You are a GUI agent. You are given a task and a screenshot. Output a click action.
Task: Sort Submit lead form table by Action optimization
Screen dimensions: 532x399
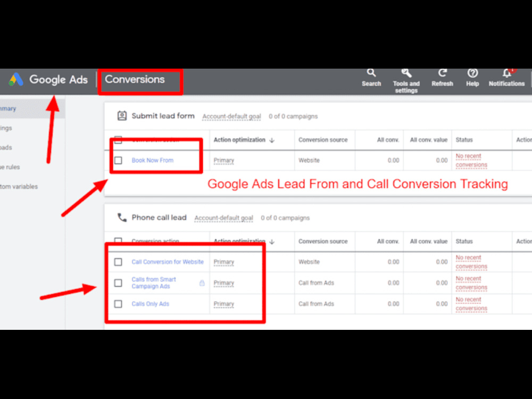point(244,140)
